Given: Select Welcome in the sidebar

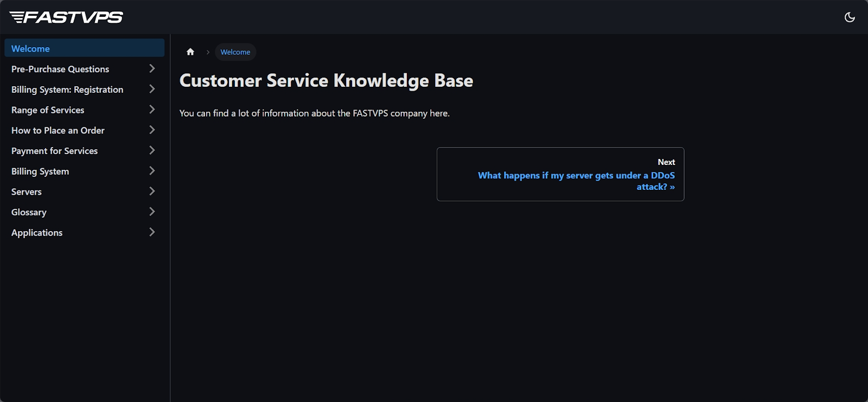Looking at the screenshot, I should [x=85, y=48].
